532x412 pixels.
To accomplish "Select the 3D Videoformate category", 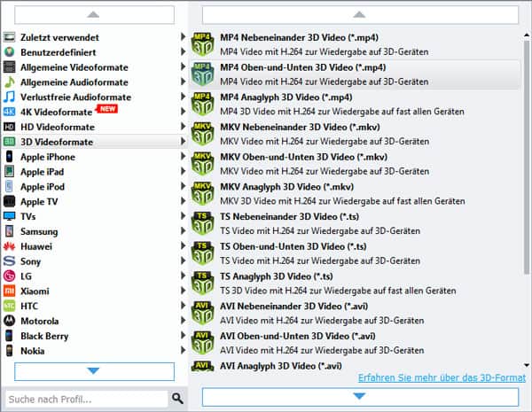I will click(94, 142).
